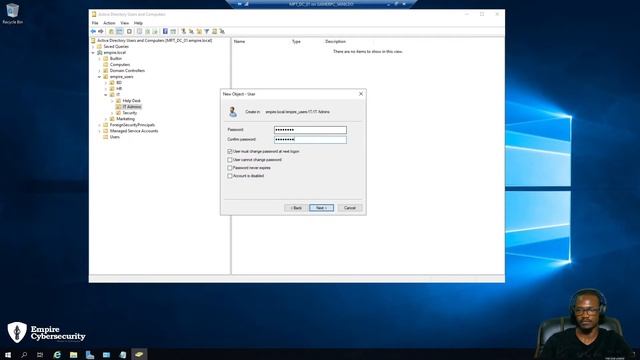640x360 pixels.
Task: Go back with the toolbar Back arrow
Action: [93, 31]
